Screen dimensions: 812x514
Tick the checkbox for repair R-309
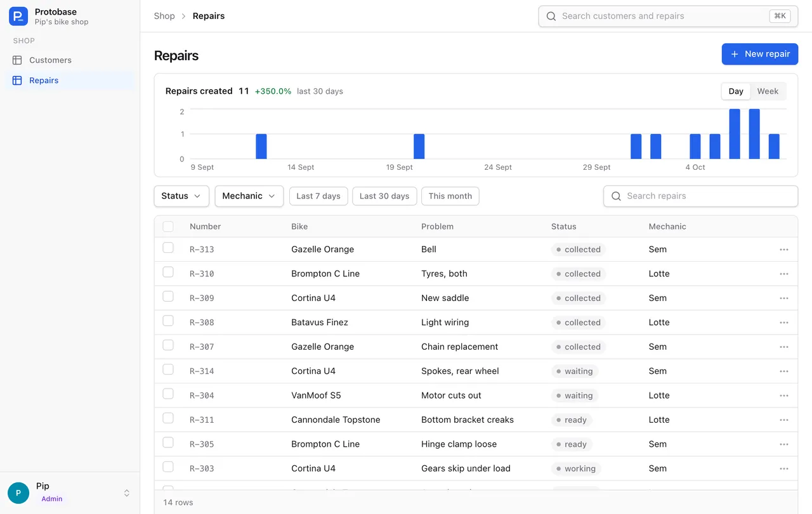(x=168, y=297)
